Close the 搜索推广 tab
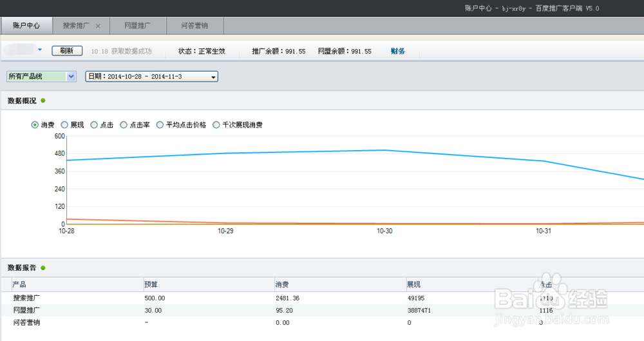The height and width of the screenshot is (341, 644). coord(98,26)
